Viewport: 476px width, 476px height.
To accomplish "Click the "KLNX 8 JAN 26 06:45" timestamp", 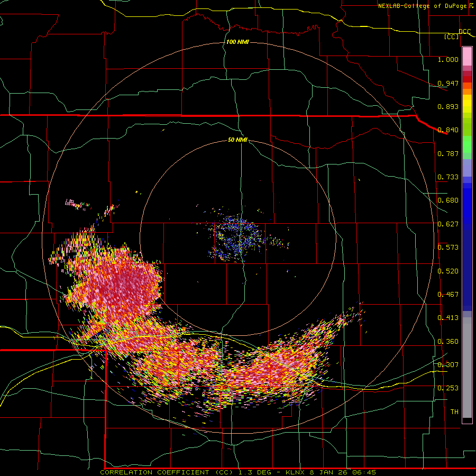I will (x=331, y=472).
